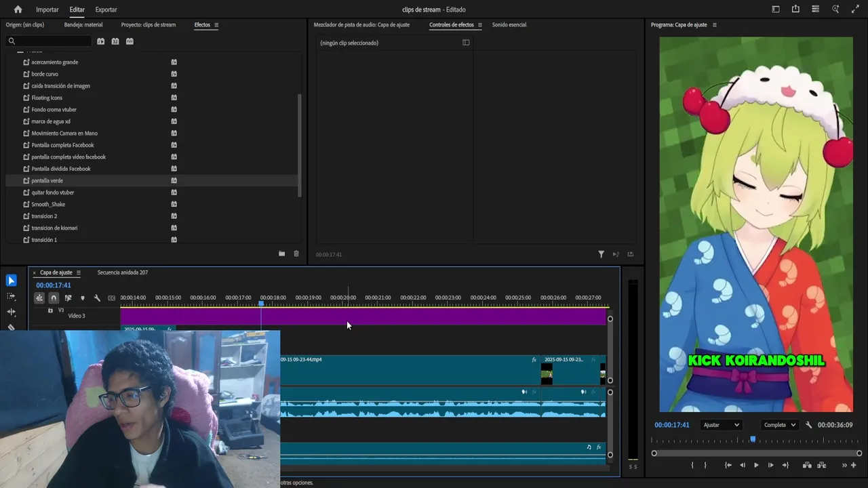
Task: Select the 'Smooth_Shake' preset
Action: (x=48, y=204)
